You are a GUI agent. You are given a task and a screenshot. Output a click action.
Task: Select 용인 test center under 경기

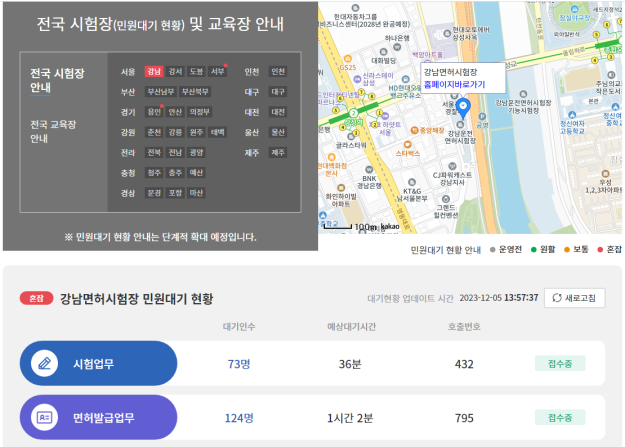[153, 112]
